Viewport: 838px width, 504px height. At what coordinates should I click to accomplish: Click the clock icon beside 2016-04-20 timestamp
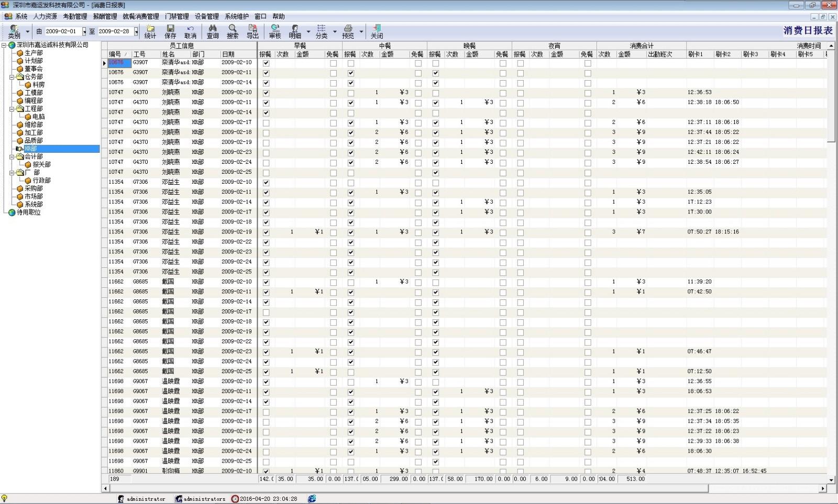235,499
